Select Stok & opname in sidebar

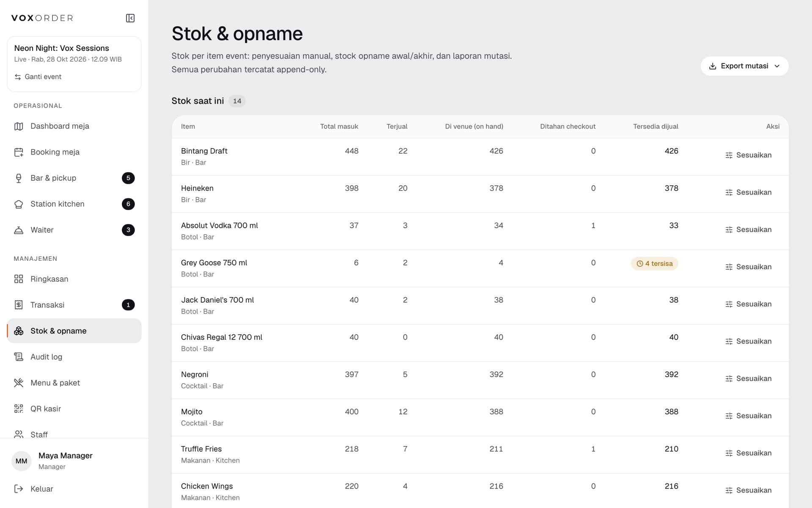click(74, 331)
